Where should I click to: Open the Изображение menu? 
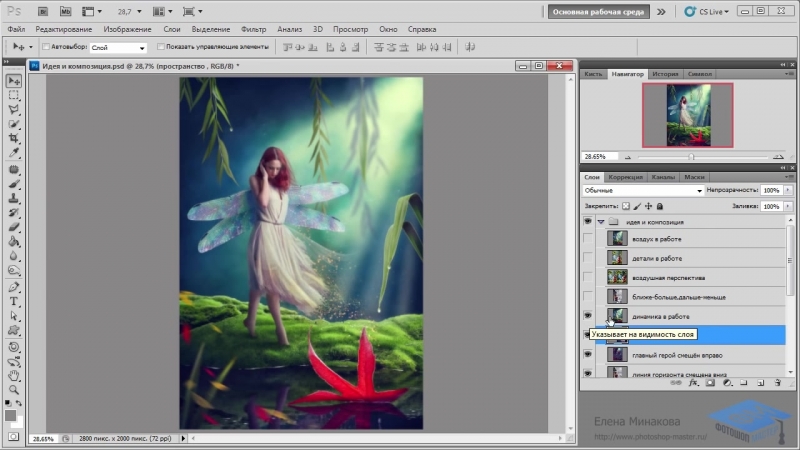click(127, 29)
